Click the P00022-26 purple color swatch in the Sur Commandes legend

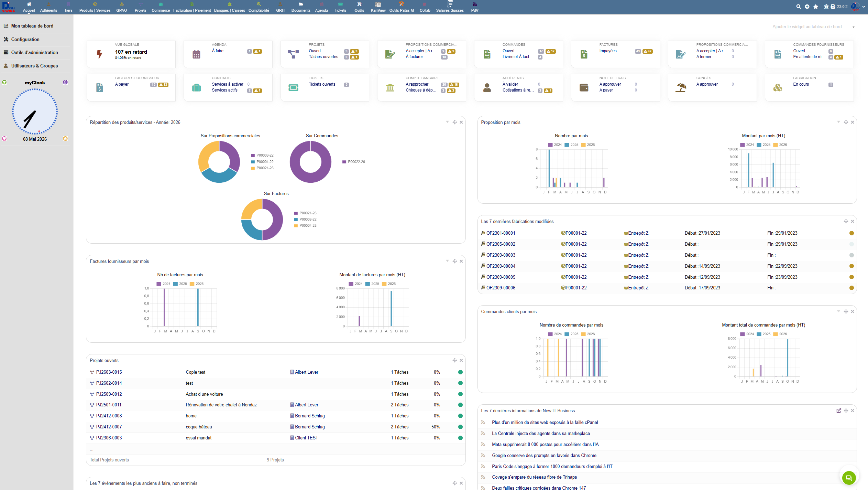coord(344,162)
